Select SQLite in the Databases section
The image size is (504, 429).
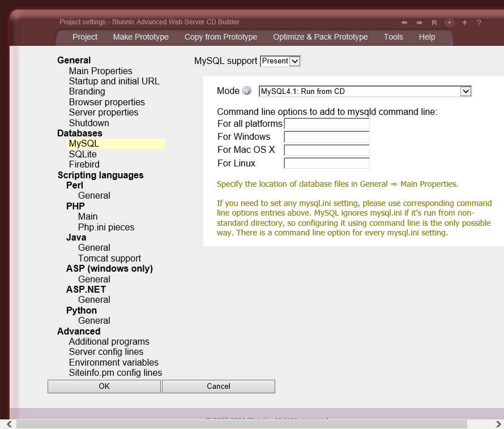coord(82,153)
